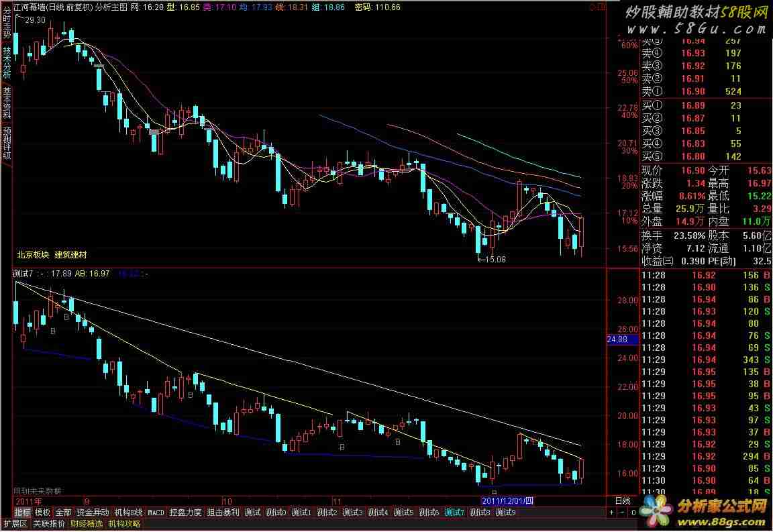Screen dimensions: 773x532
Task: Click the 买③ bid row at 16.85
Action: coord(705,131)
